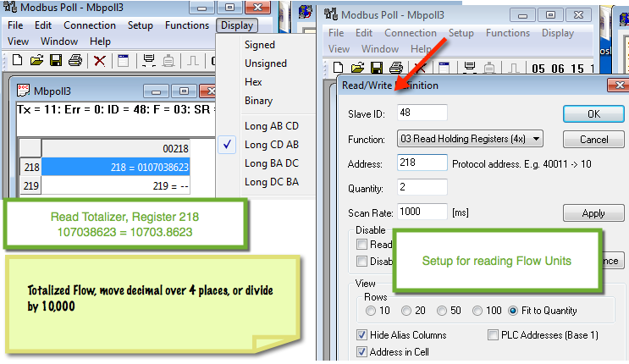Screen dimensions: 629x364
Task: Choose Long CD AB display format
Action: point(272,145)
